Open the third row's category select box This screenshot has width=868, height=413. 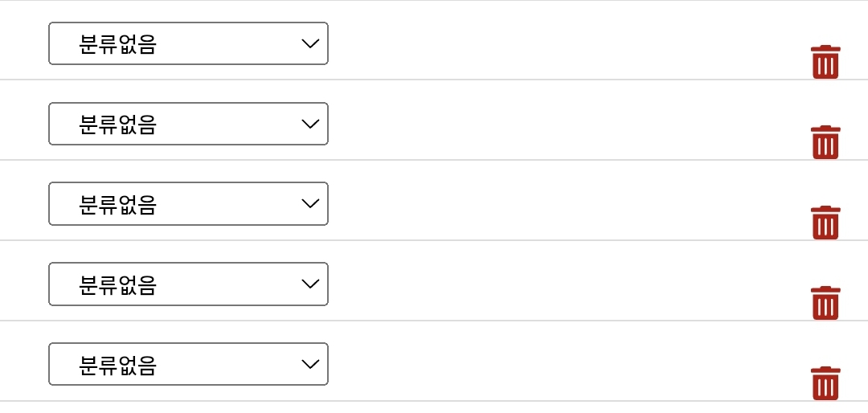pos(188,203)
